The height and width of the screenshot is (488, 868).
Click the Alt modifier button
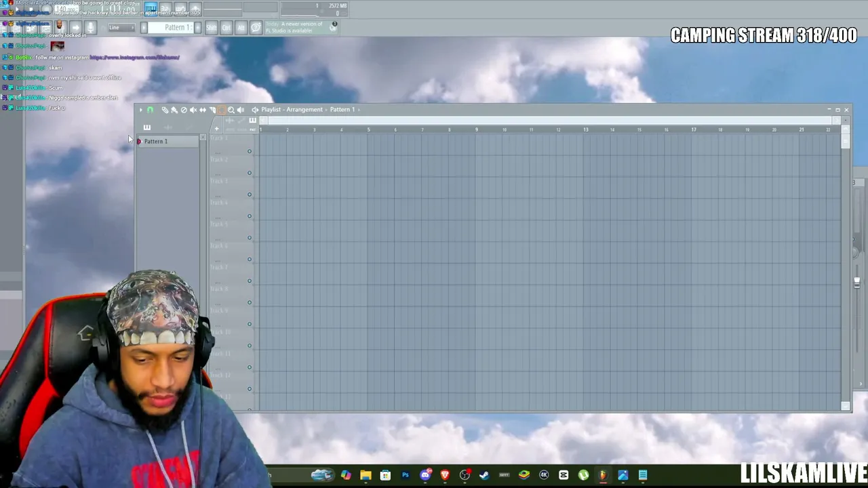click(241, 28)
